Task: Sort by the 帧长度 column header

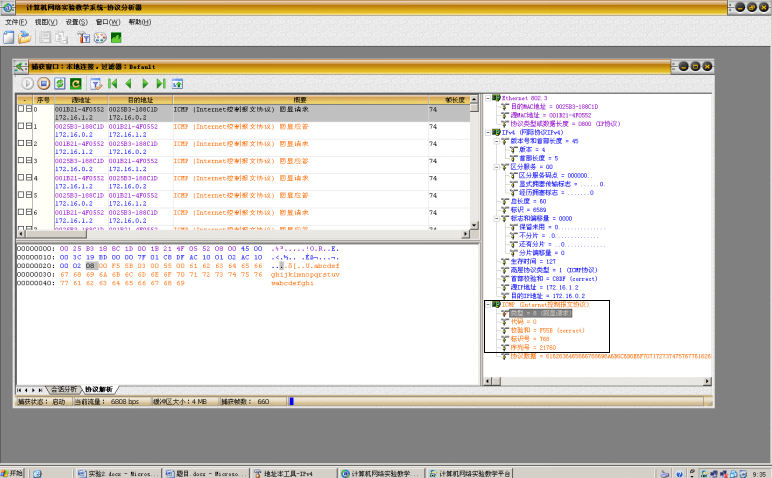Action: (449, 100)
